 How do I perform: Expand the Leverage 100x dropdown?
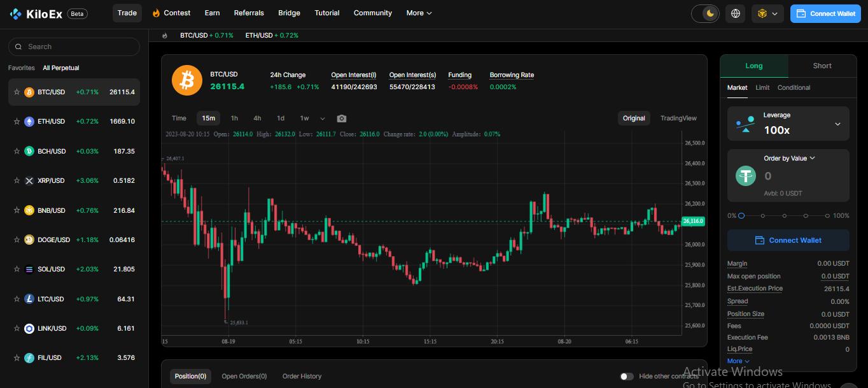[837, 124]
